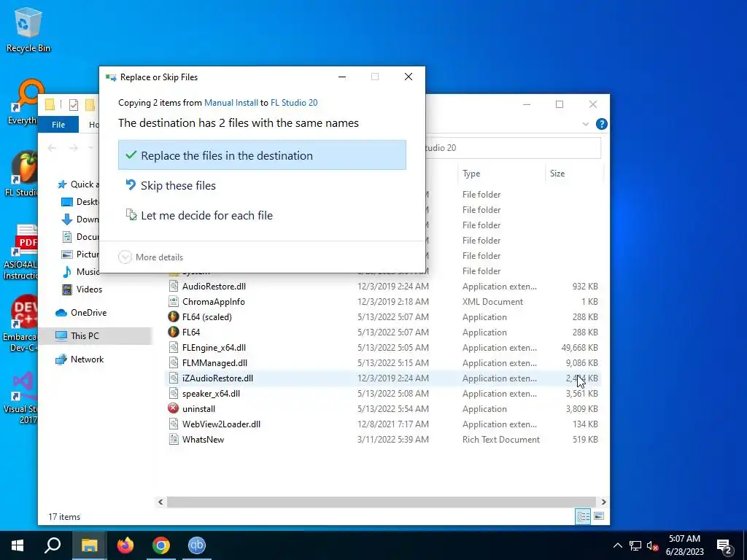Open the FL Studio 20 destination link
This screenshot has width=747, height=560.
(x=294, y=102)
